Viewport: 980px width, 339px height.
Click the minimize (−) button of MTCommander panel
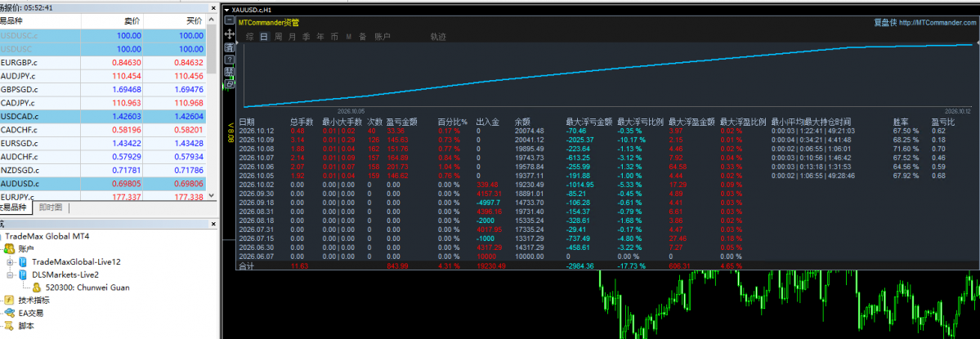[230, 20]
